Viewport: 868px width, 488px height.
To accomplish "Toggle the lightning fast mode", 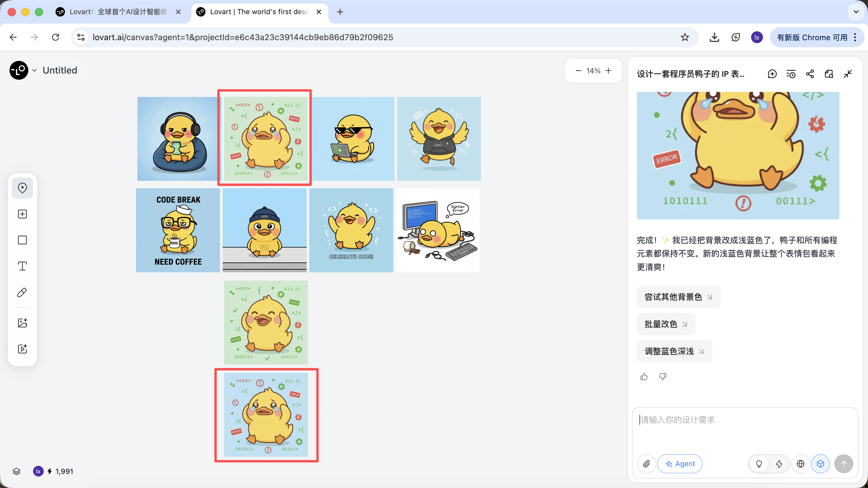I will [x=779, y=464].
